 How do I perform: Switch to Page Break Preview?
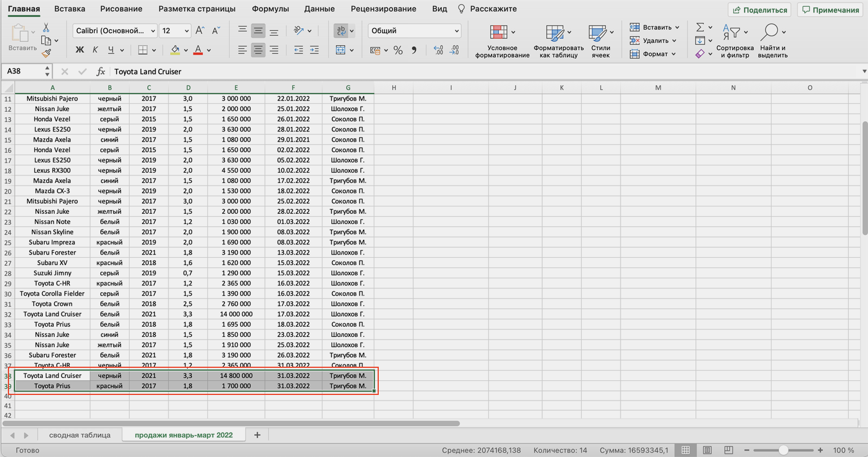pos(728,450)
